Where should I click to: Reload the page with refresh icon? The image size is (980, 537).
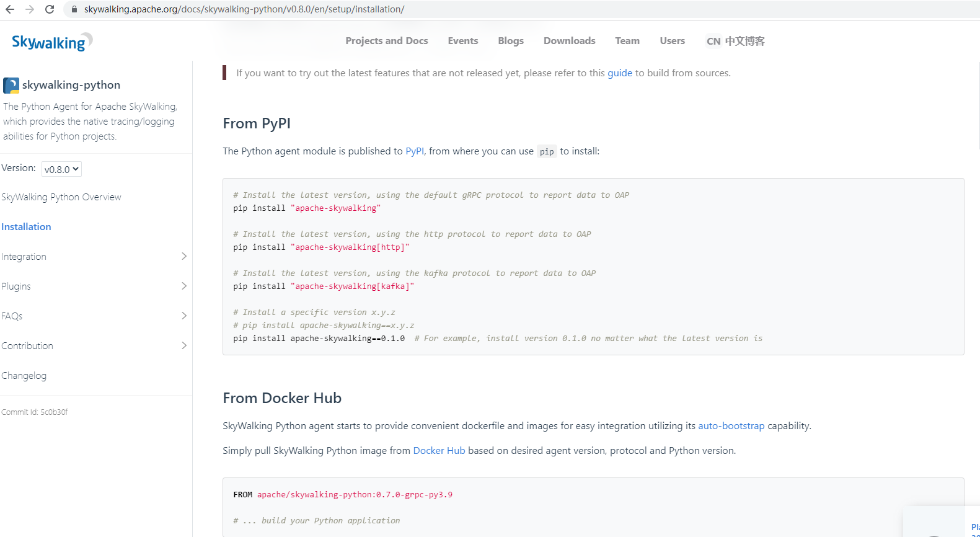click(x=50, y=9)
